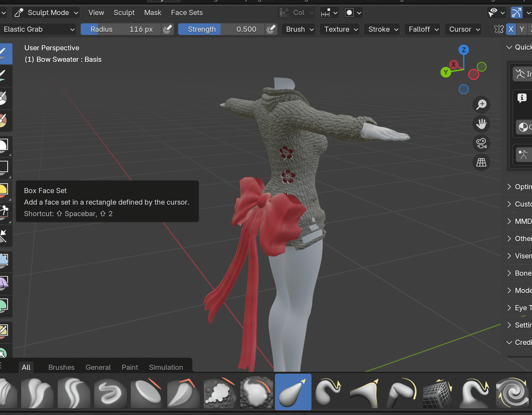Open the Falloff dropdown
Viewport: 532px width, 415px height.
click(x=422, y=29)
